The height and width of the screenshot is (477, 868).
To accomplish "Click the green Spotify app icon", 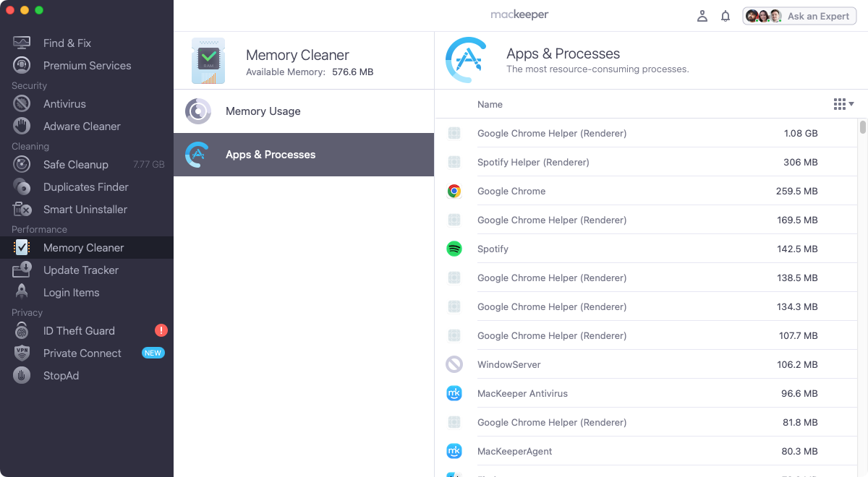I will [454, 249].
